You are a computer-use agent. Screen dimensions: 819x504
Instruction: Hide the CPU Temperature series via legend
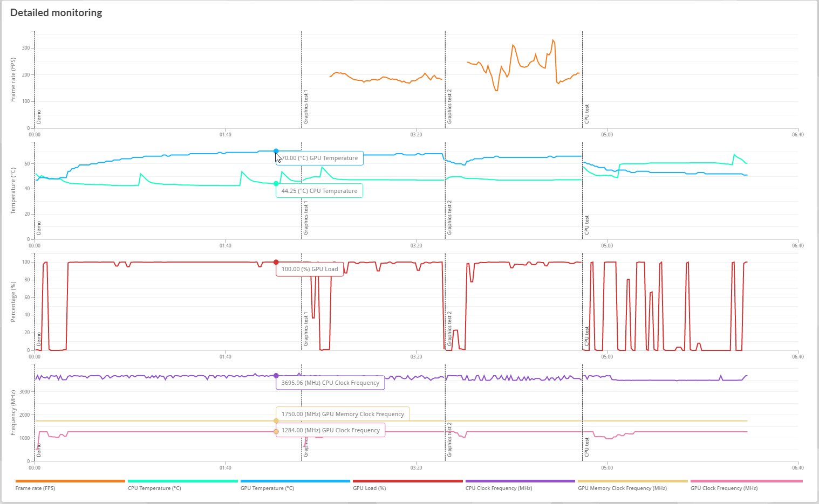point(154,488)
